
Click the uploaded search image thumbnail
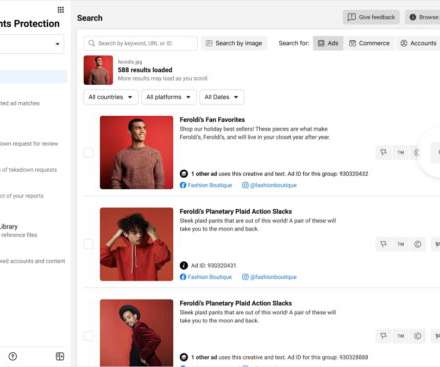98,70
